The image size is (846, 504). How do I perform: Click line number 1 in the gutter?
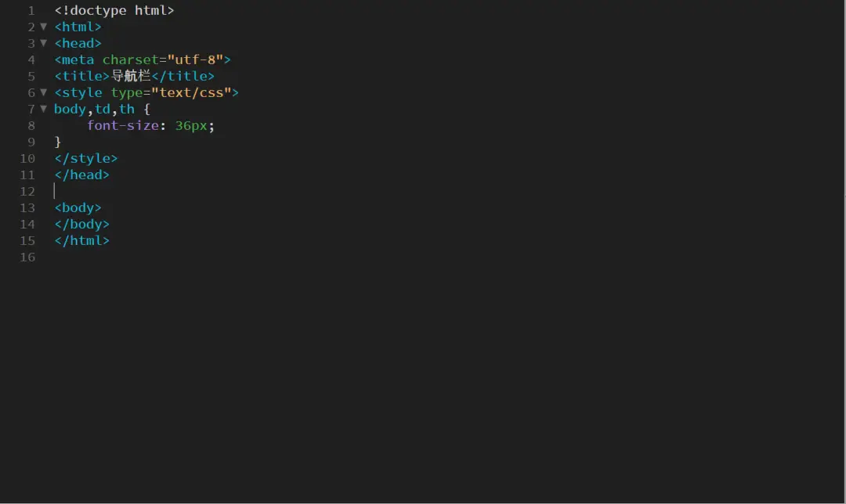coord(31,11)
